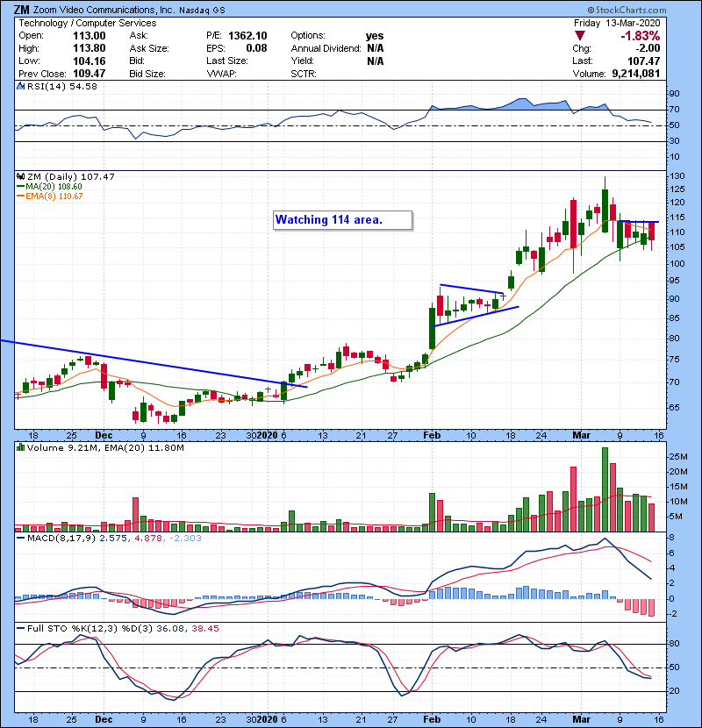Click Volume 9.21M, EMA(20) 11.80M label

click(x=105, y=447)
